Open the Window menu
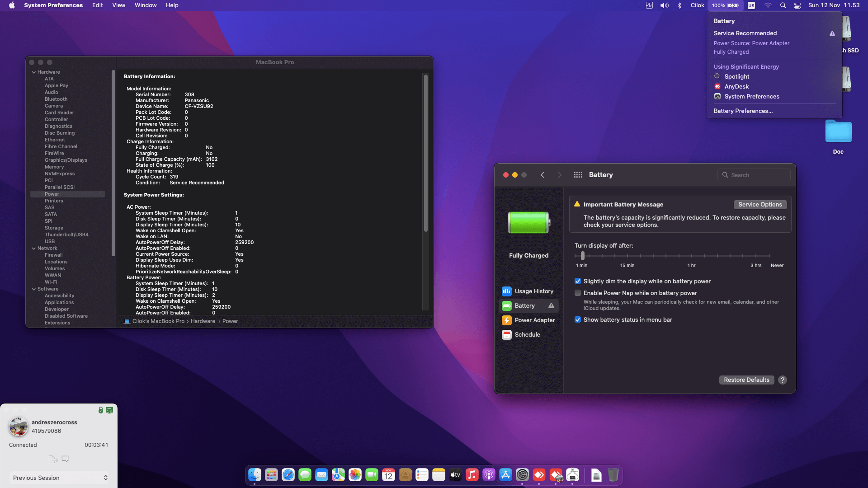Image resolution: width=868 pixels, height=488 pixels. [146, 5]
